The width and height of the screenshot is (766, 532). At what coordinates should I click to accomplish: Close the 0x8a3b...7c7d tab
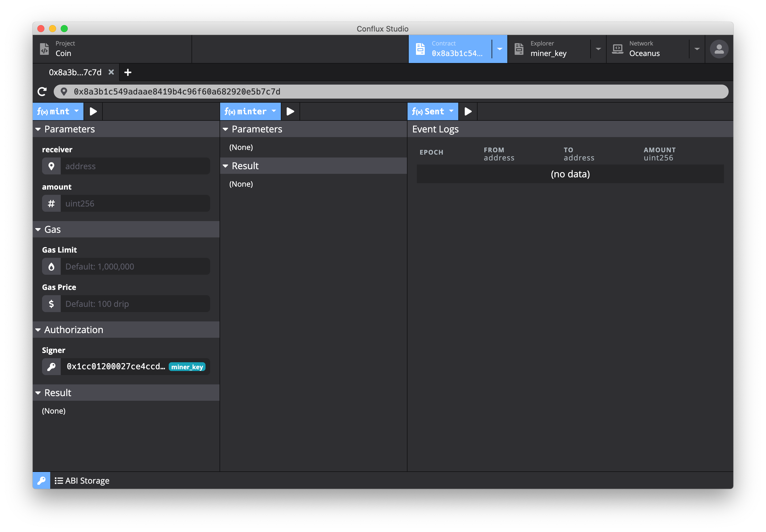tap(112, 72)
